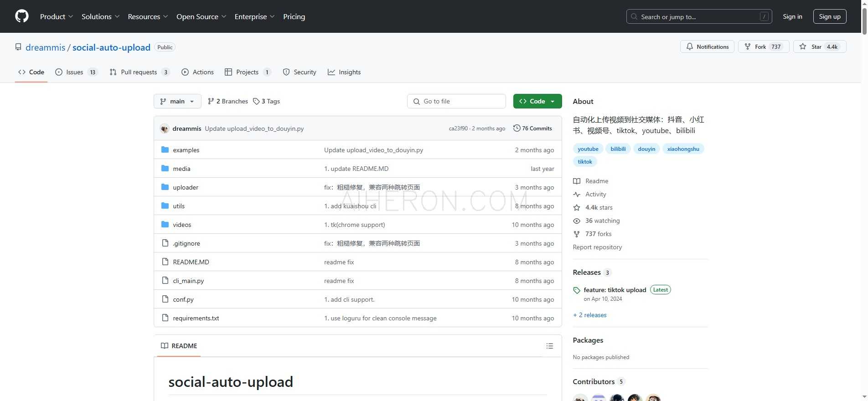Click the cli_main.py file icon
This screenshot has width=868, height=401.
click(x=165, y=280)
